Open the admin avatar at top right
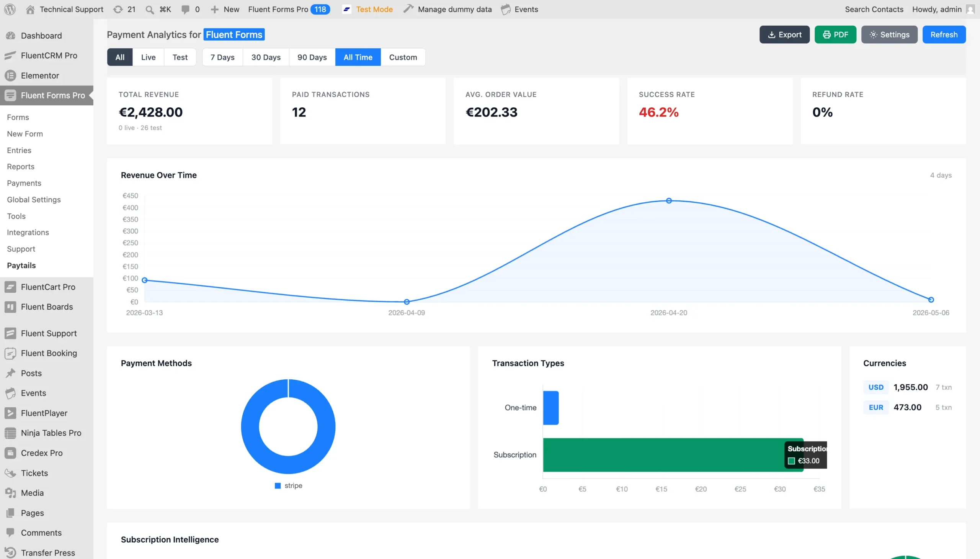 point(970,9)
